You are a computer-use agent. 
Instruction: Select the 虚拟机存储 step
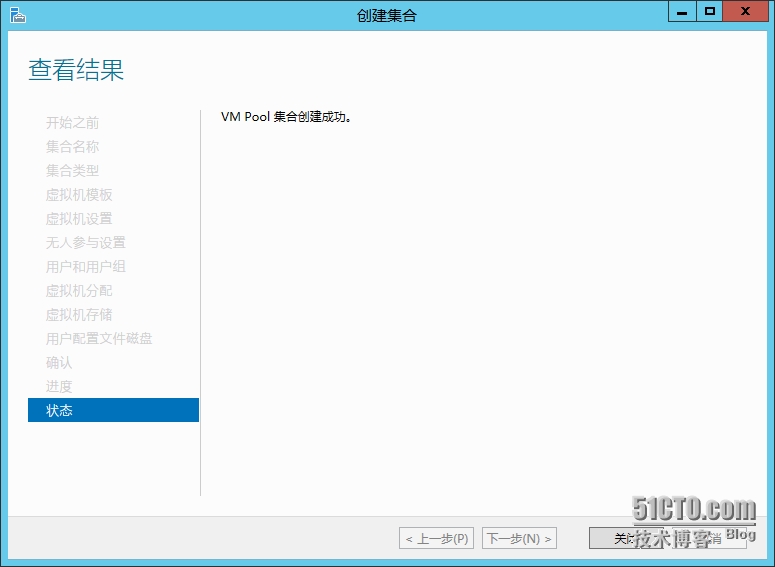tap(79, 314)
